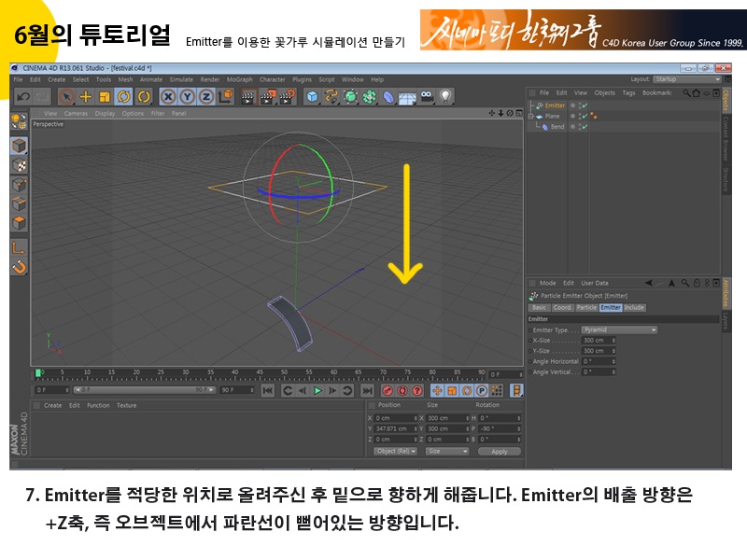Click the timeline preview range slider
747x560 pixels.
coord(145,390)
